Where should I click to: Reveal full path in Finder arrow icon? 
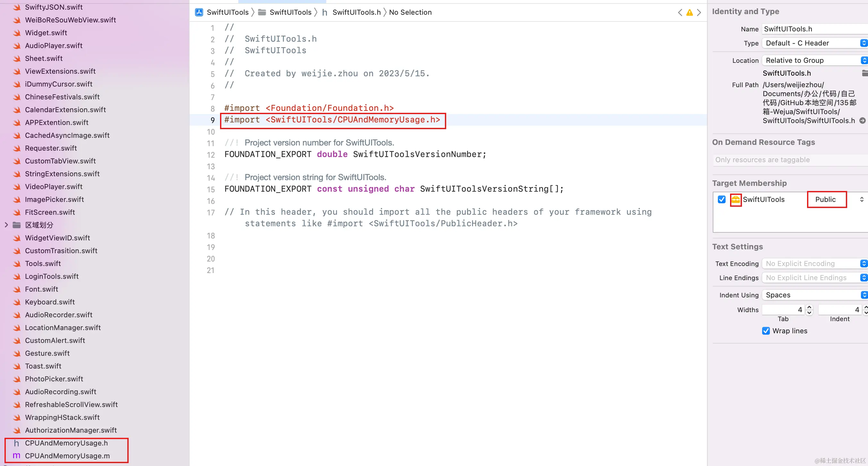[862, 121]
